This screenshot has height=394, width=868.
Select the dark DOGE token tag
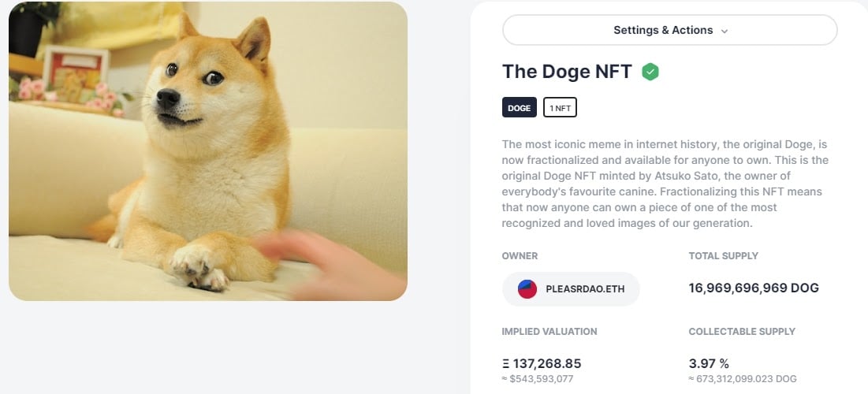coord(519,108)
